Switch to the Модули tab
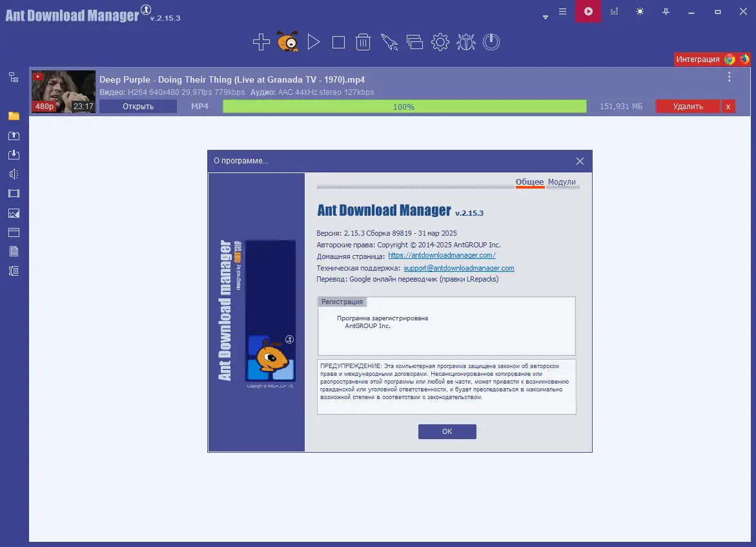Image resolution: width=756 pixels, height=547 pixels. pyautogui.click(x=562, y=182)
